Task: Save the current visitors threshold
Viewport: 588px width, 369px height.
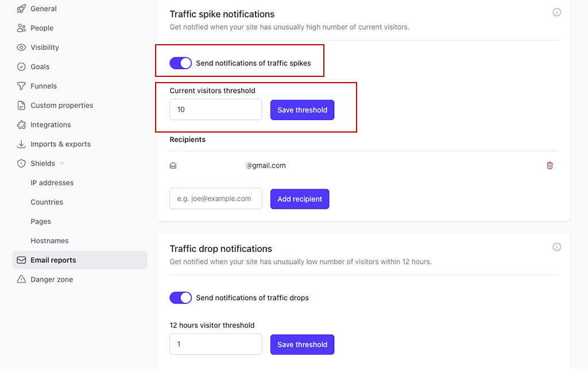Action: (x=302, y=110)
